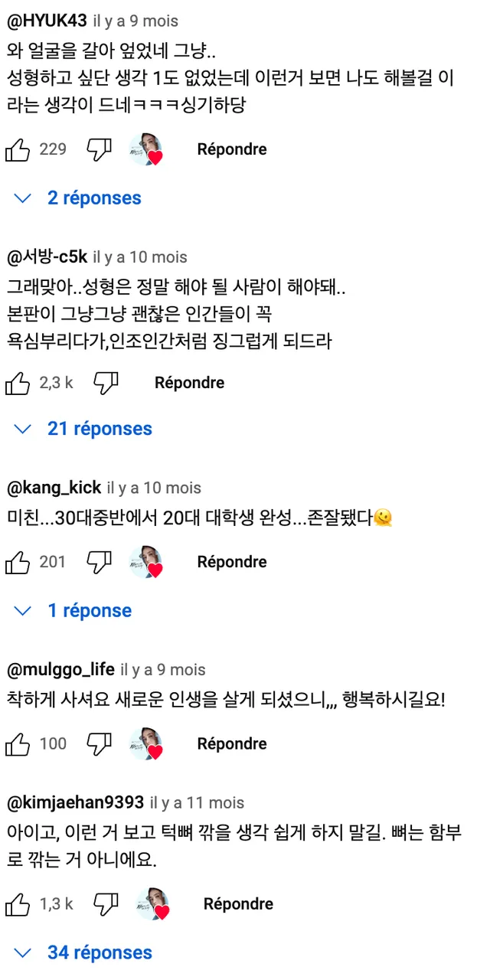This screenshot has width=490, height=980.
Task: Dislike the comment by @서방-c5k
Action: tap(106, 383)
